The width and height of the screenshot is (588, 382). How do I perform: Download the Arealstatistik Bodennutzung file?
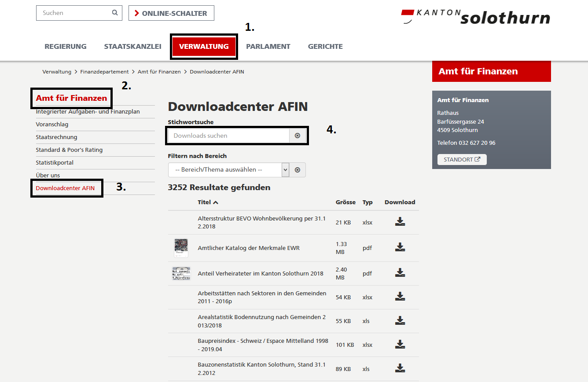pos(400,320)
